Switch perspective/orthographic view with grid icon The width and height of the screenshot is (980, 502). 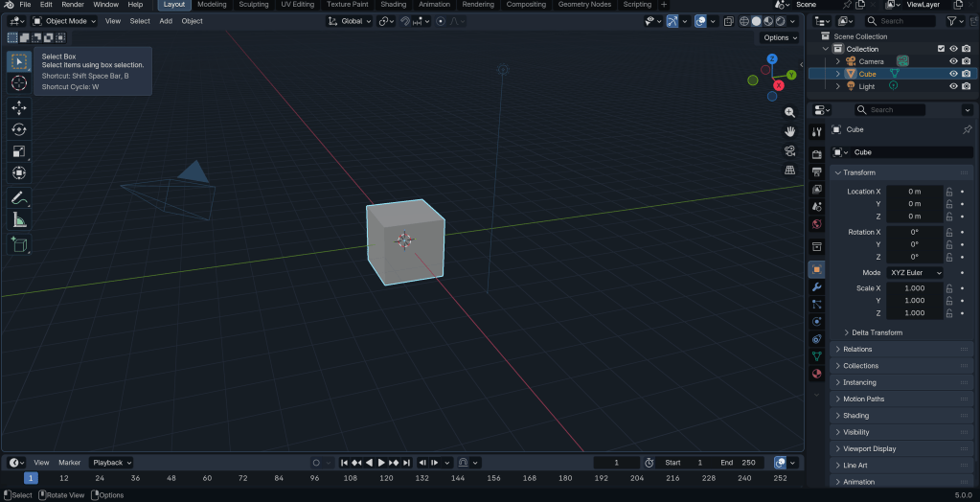click(789, 170)
